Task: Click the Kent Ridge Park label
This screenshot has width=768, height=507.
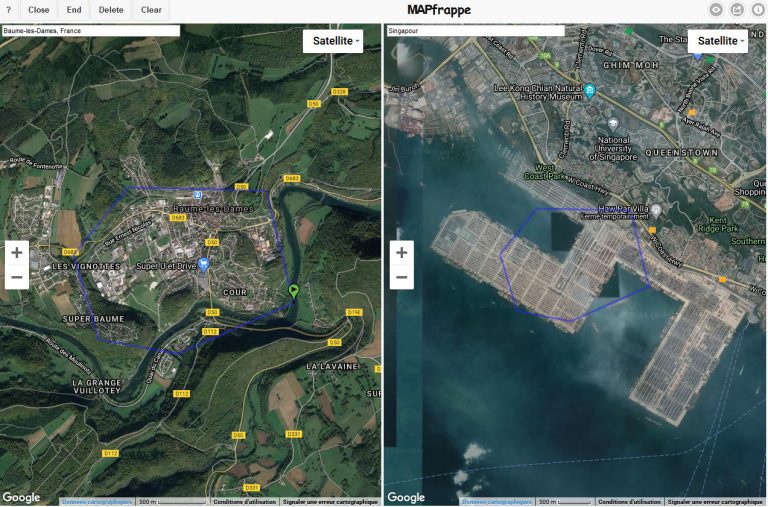Action: click(718, 224)
